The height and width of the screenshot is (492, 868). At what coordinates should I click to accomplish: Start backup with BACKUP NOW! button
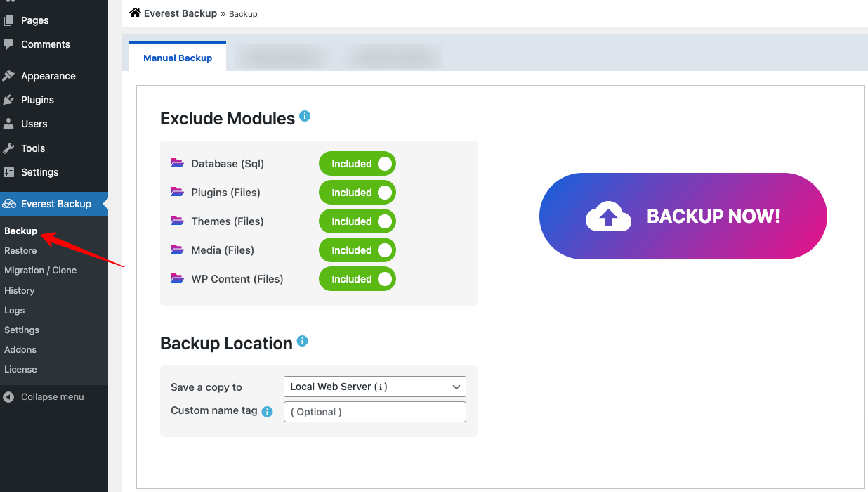683,216
